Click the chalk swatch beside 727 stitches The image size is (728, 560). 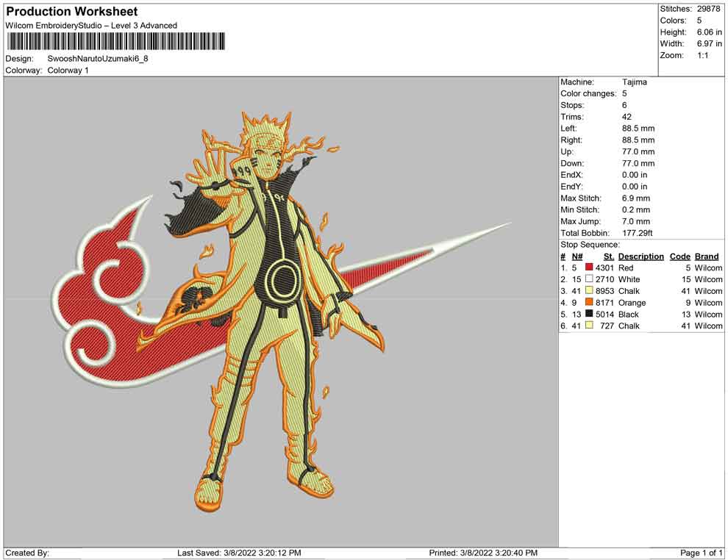(589, 326)
